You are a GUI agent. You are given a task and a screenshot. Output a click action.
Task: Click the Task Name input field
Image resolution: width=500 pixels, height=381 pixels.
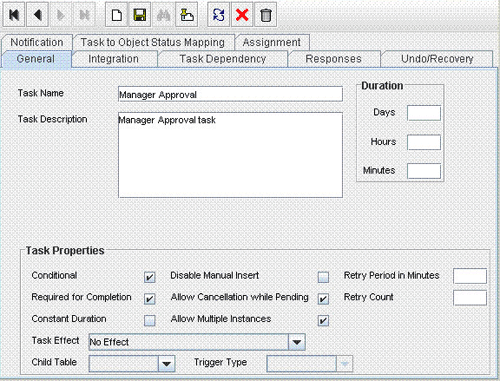230,94
